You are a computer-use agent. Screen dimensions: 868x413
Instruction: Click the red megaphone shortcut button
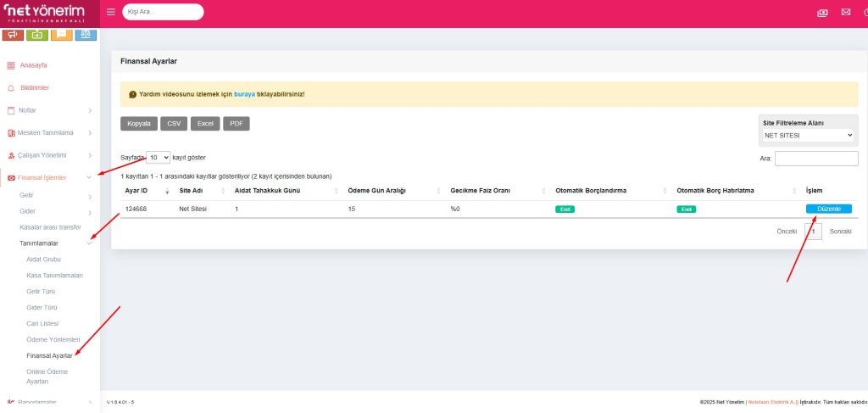[x=13, y=35]
